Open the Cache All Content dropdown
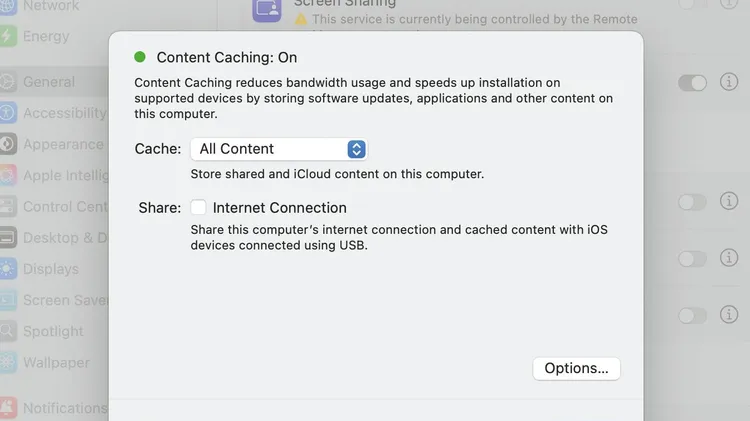The width and height of the screenshot is (750, 421). click(x=279, y=149)
